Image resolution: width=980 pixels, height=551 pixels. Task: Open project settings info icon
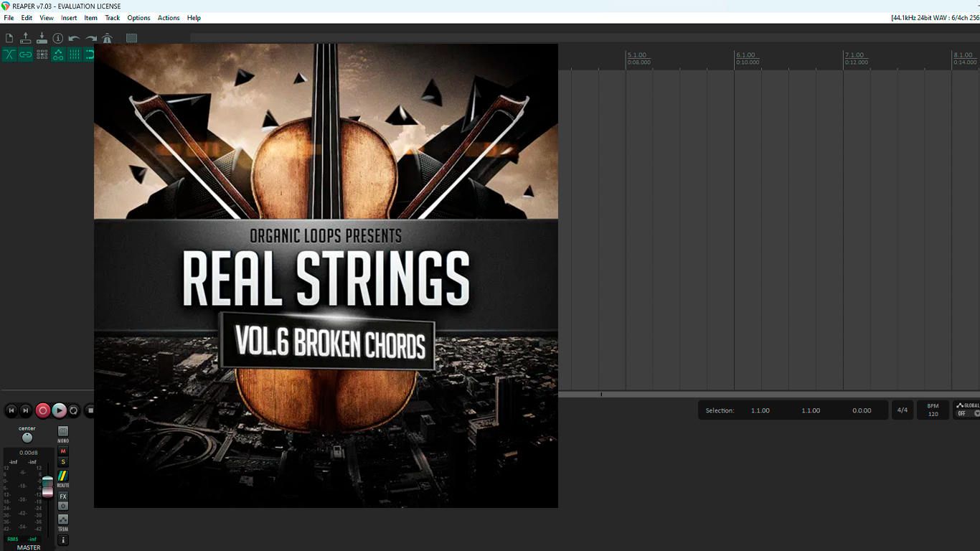click(x=58, y=38)
